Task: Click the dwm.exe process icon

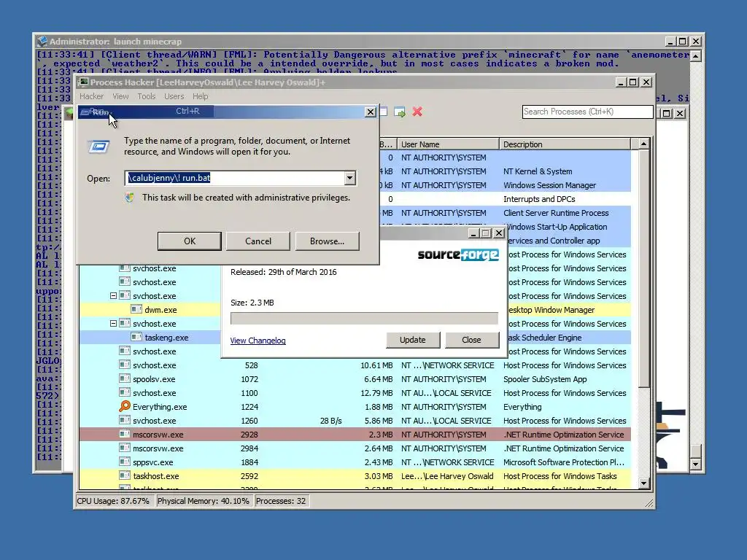Action: point(136,309)
